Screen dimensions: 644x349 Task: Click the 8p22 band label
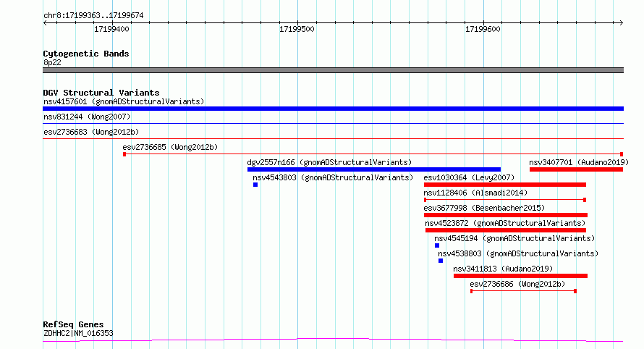pyautogui.click(x=52, y=62)
